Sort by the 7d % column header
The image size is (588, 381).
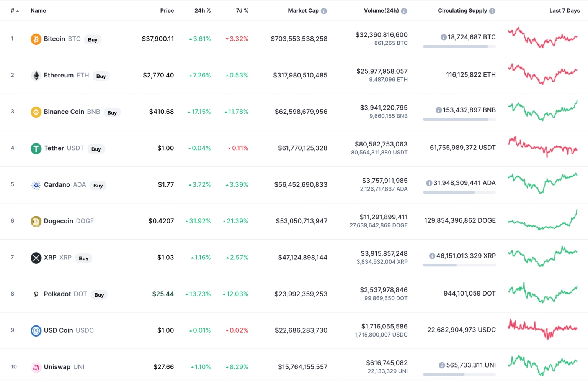tap(242, 11)
